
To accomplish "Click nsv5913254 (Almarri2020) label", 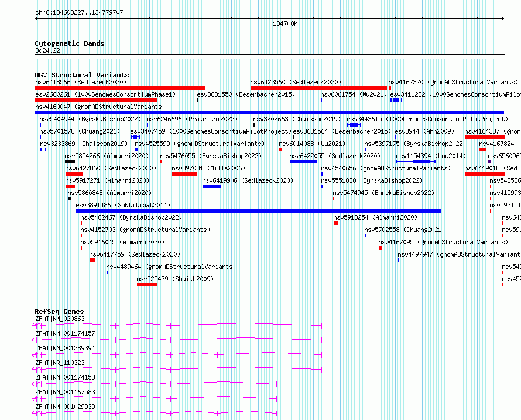I will tap(375, 217).
